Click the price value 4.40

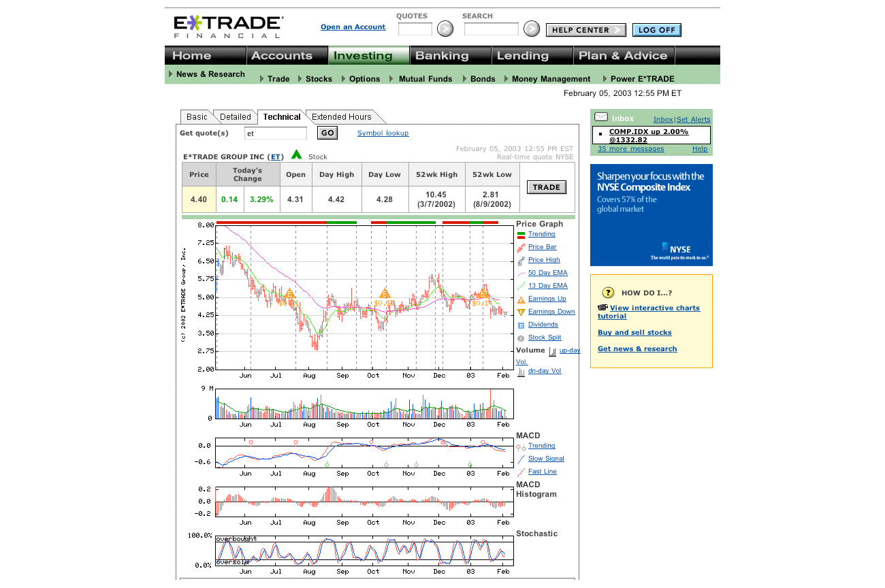click(x=199, y=199)
